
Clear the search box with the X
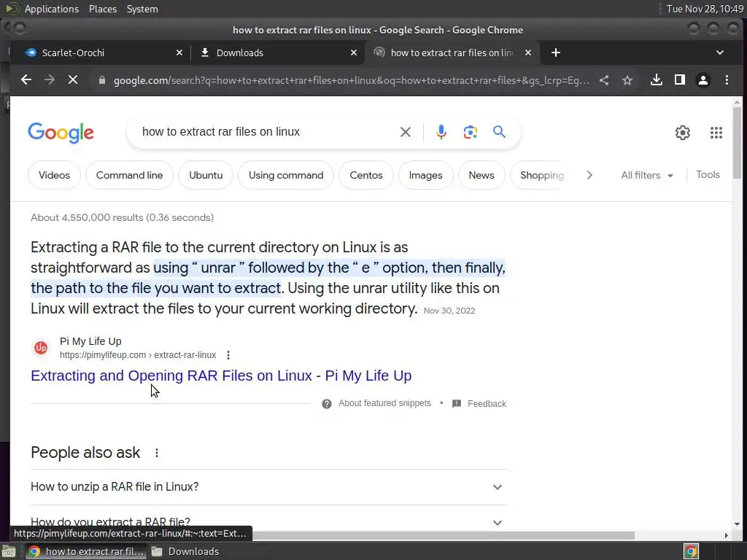click(x=406, y=132)
